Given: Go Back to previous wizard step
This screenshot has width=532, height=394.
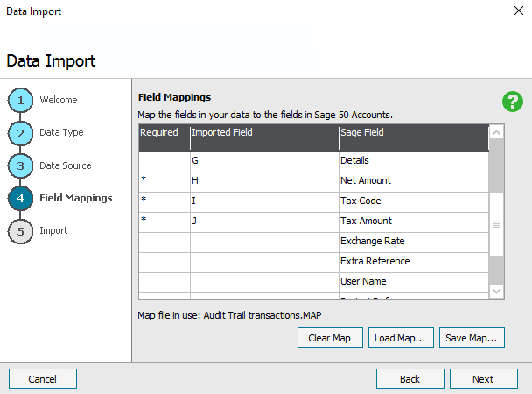Looking at the screenshot, I should point(409,379).
